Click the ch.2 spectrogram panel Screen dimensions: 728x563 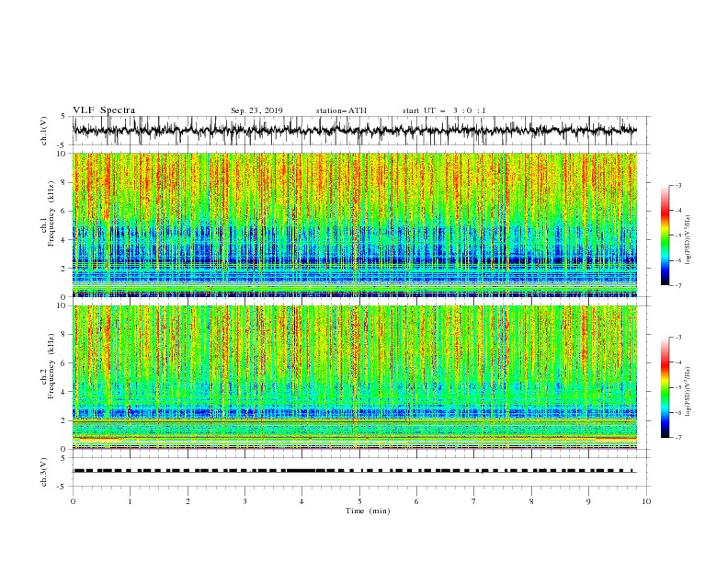click(x=355, y=377)
